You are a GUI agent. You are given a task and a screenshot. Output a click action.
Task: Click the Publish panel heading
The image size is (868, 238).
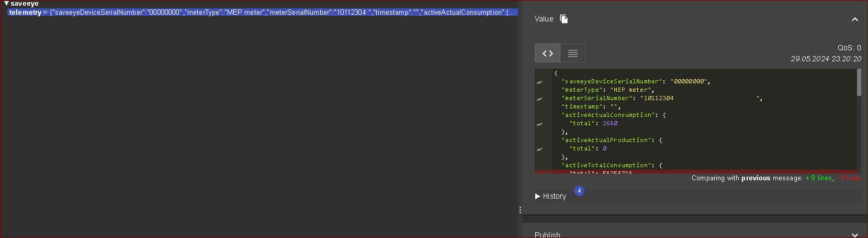point(547,234)
